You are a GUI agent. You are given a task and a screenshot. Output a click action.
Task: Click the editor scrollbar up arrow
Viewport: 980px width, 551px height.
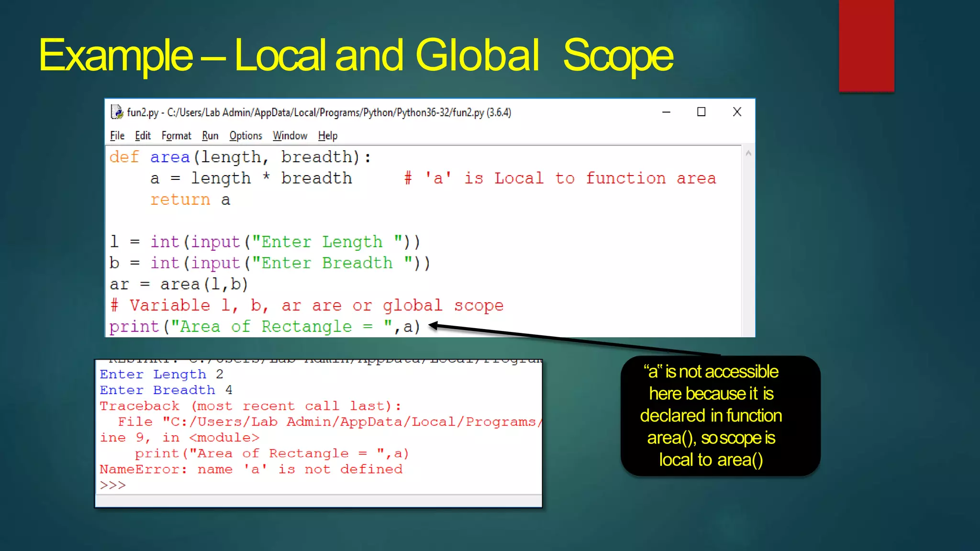pyautogui.click(x=748, y=154)
